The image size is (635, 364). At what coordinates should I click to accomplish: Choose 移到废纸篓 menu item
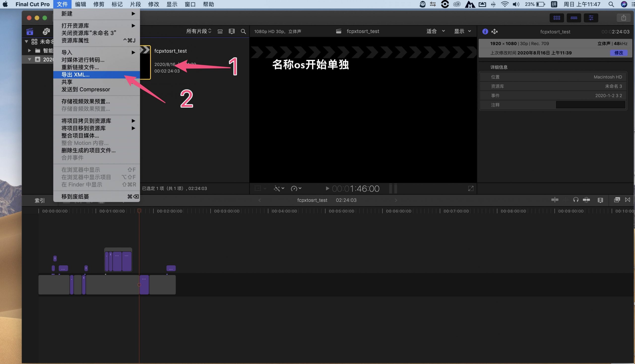(x=96, y=196)
